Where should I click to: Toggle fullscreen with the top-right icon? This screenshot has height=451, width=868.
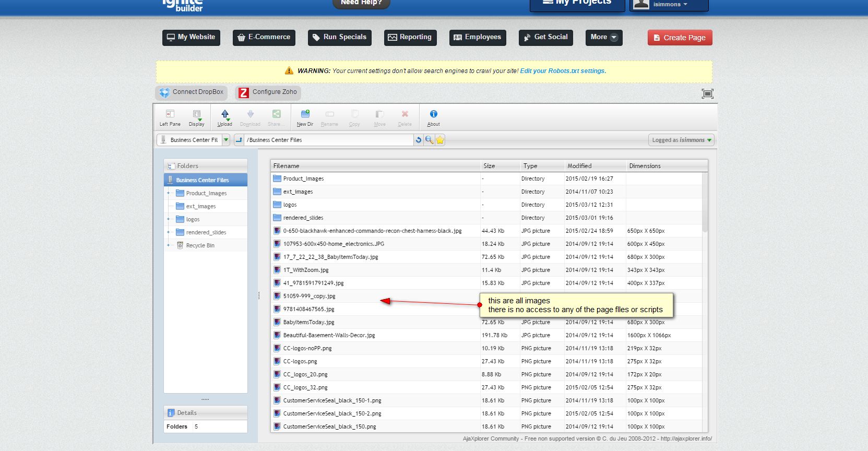click(x=707, y=94)
